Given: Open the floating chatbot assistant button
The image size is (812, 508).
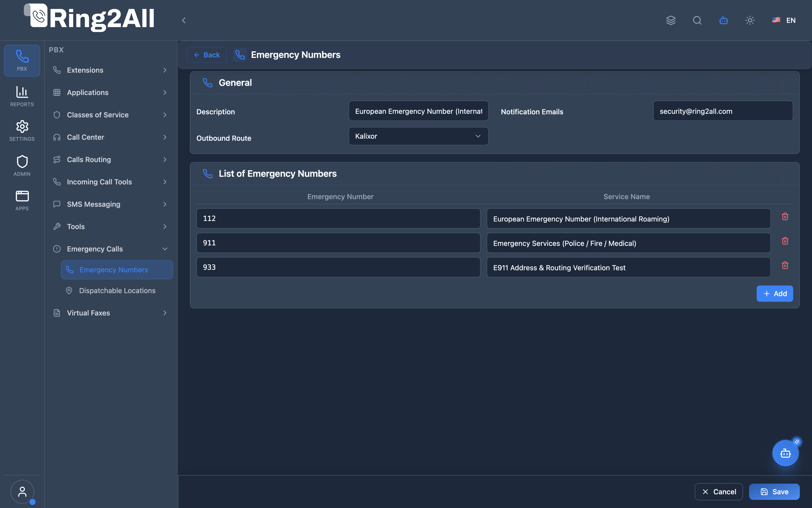Looking at the screenshot, I should pos(786,453).
